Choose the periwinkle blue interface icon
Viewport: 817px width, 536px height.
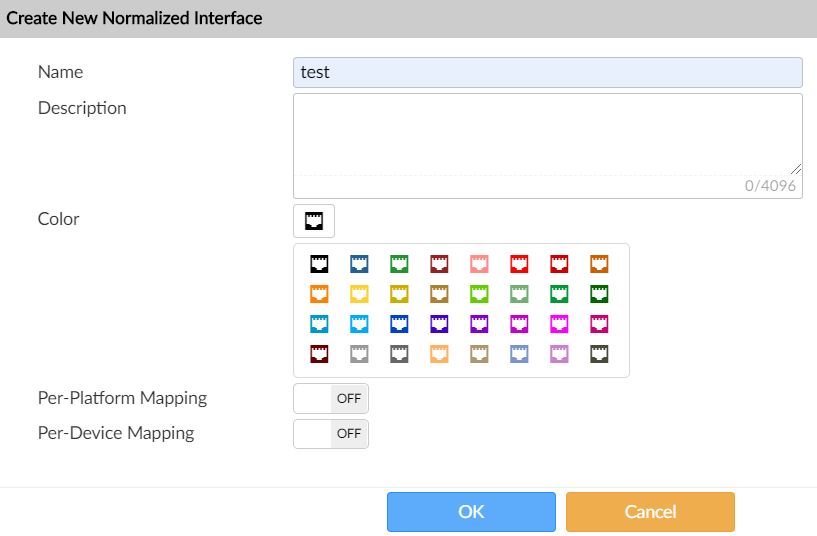519,354
